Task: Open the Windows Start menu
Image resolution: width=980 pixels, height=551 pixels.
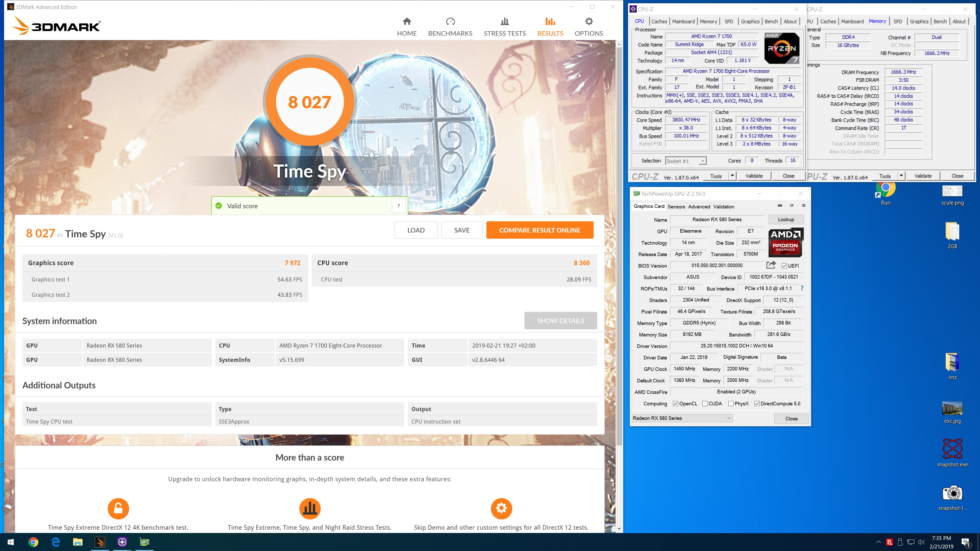Action: click(11, 542)
